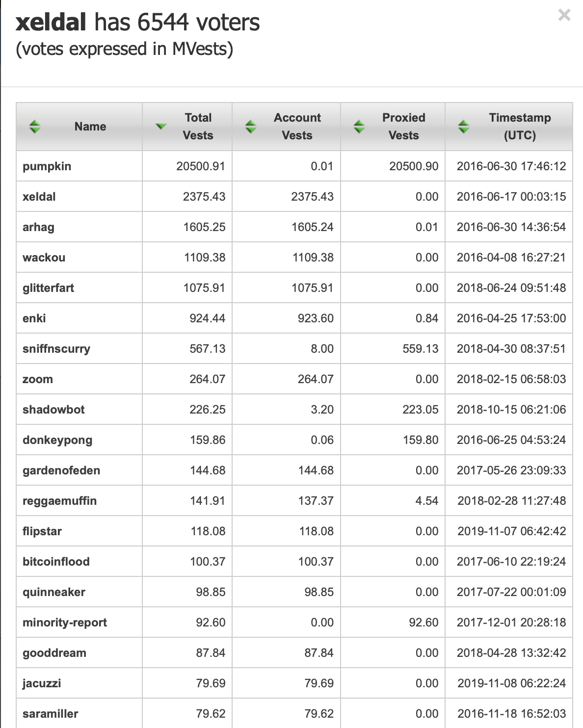Open voter quinneaker
583x728 pixels.
coord(54,592)
